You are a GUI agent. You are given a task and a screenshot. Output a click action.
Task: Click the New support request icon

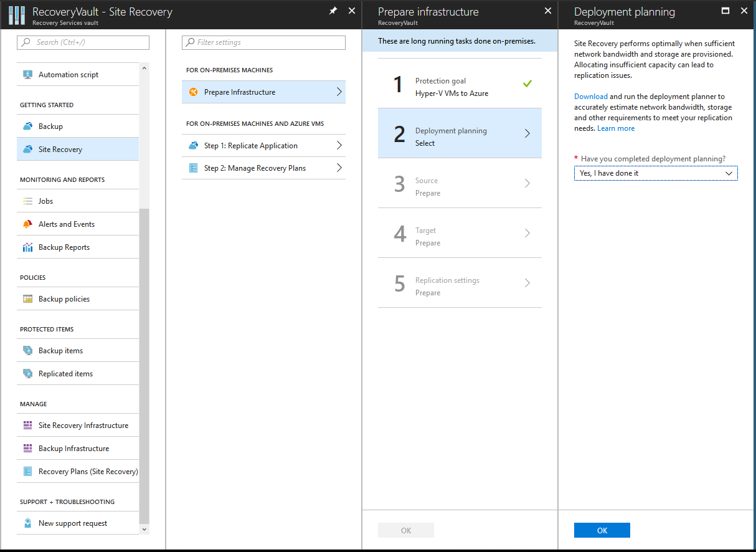click(x=27, y=523)
